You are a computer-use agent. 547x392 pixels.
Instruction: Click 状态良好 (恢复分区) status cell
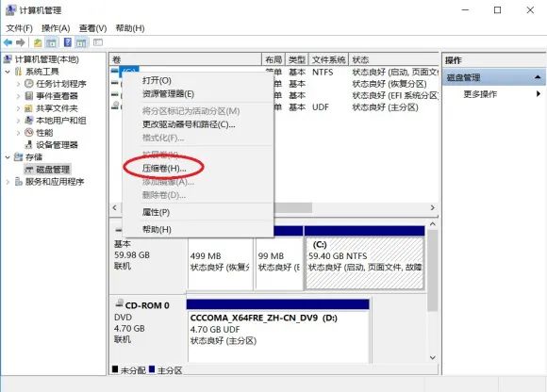click(390, 84)
